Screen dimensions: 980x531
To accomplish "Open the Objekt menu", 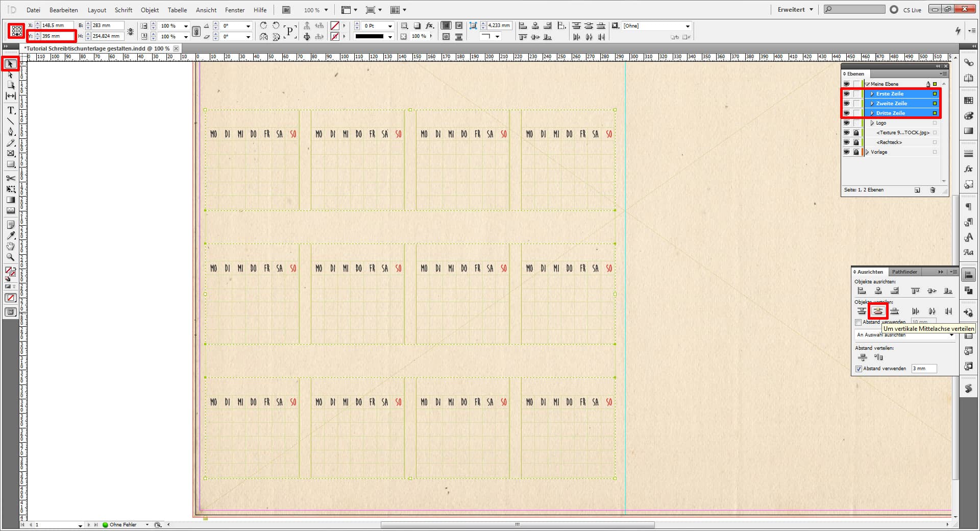I will coord(150,10).
